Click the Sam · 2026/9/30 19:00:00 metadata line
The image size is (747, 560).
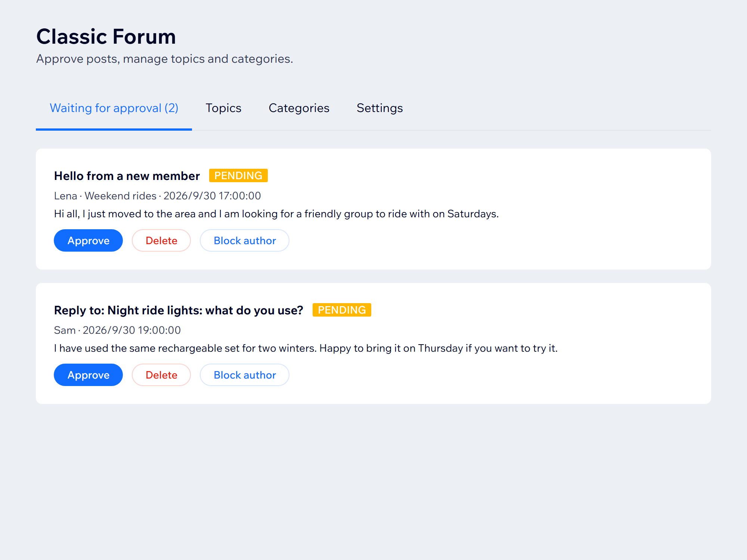(117, 330)
